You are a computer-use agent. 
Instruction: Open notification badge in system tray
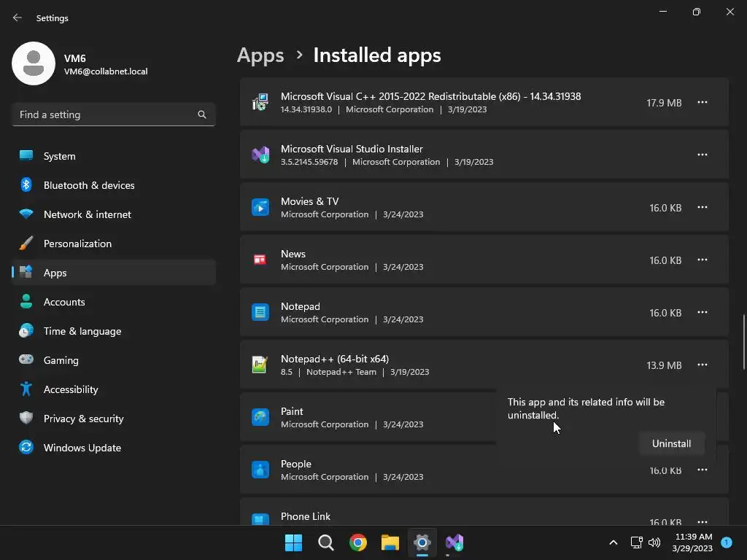tap(727, 542)
